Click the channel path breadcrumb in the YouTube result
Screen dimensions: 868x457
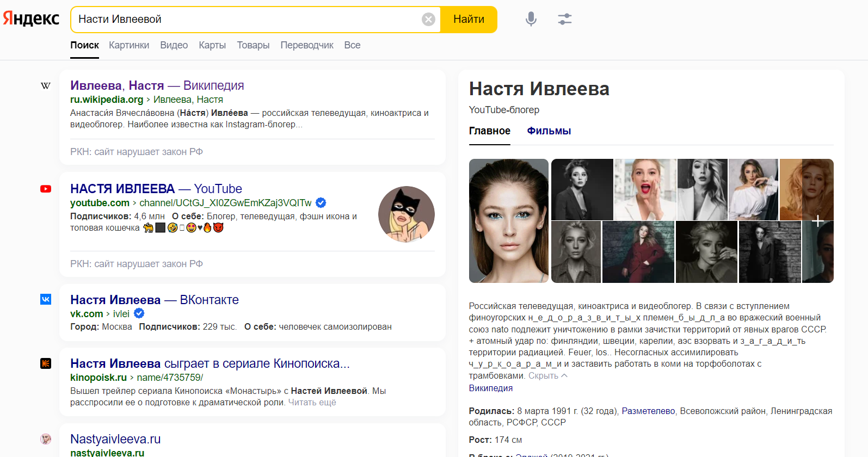(x=225, y=203)
